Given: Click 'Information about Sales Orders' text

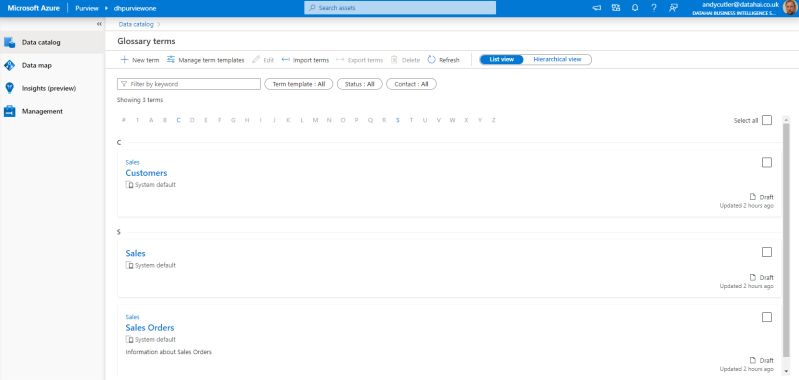Looking at the screenshot, I should (x=169, y=352).
